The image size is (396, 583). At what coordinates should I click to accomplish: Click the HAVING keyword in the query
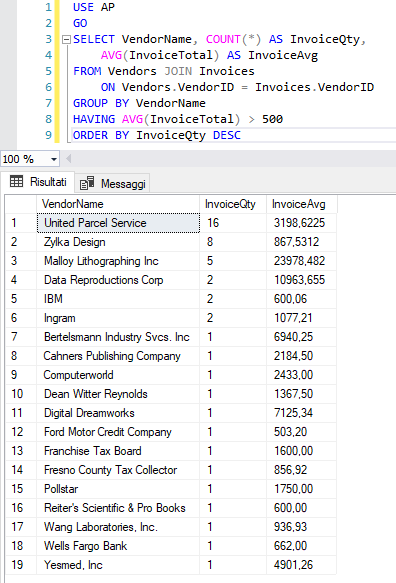[x=94, y=119]
